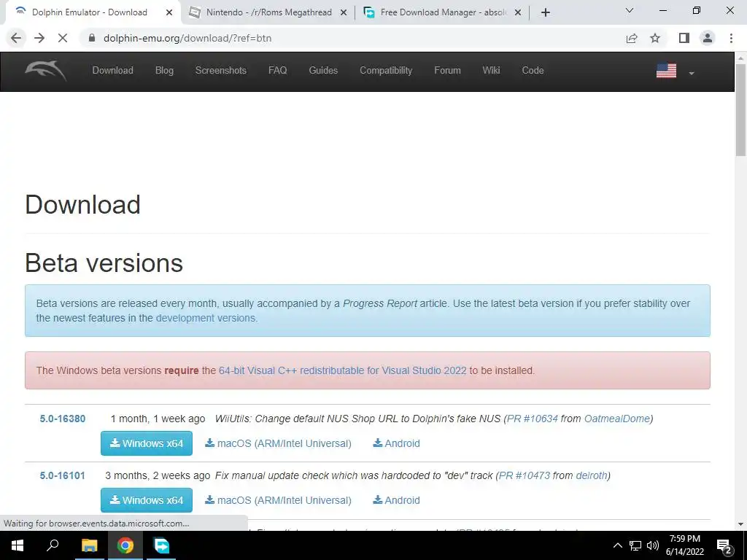Download macOS build for 5.0-16101
This screenshot has height=560, width=747.
tap(278, 500)
